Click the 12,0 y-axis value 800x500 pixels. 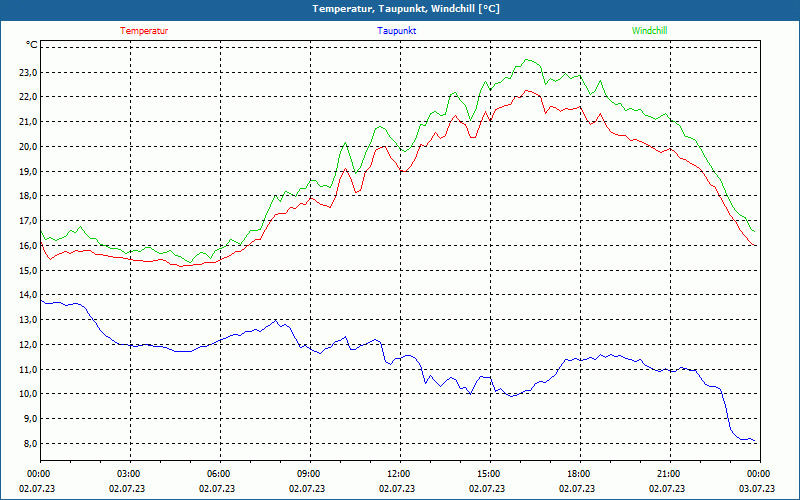(28, 344)
